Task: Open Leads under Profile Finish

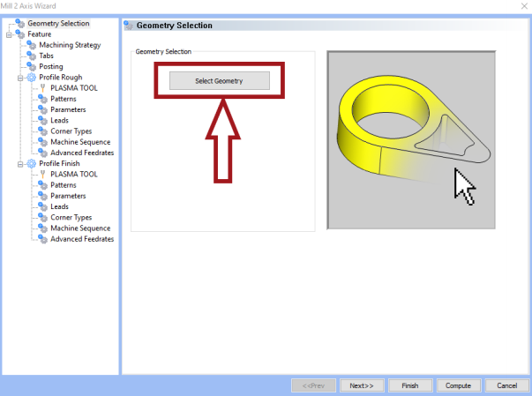Action: tap(59, 206)
